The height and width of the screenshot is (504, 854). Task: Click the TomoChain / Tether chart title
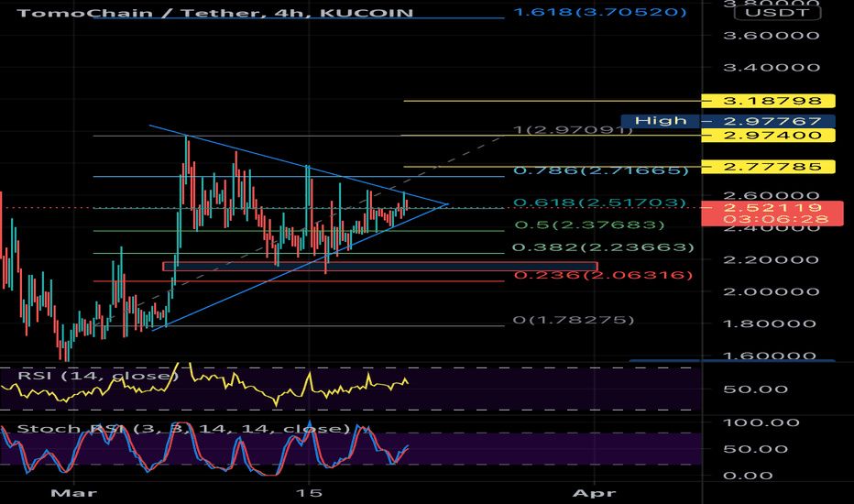pos(215,13)
